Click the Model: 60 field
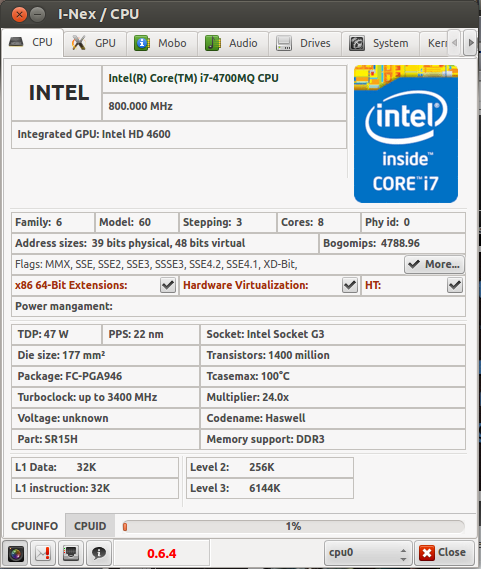Viewport: 481px width, 569px height. [137, 222]
